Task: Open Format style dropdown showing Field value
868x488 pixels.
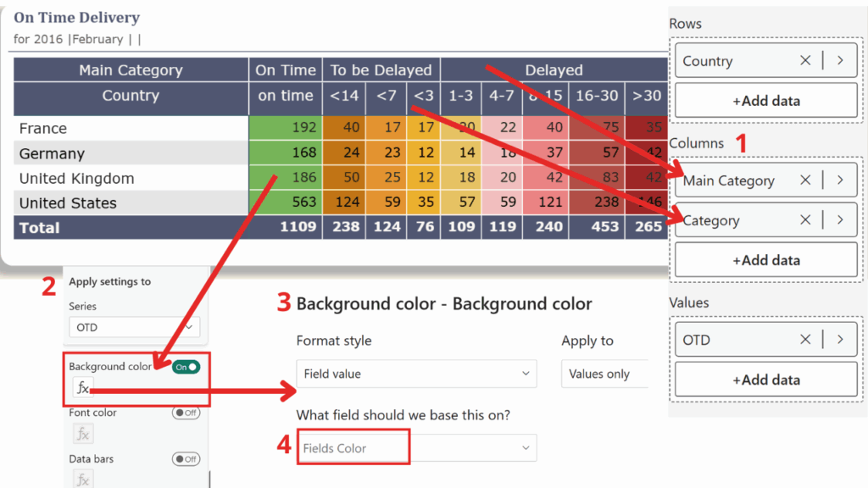Action: (415, 374)
